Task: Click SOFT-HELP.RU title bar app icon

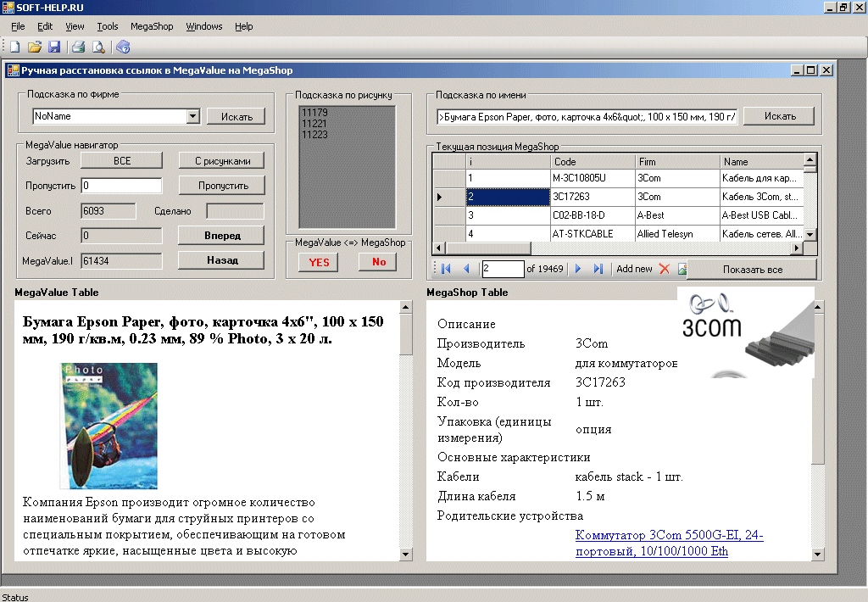Action: 8,7
